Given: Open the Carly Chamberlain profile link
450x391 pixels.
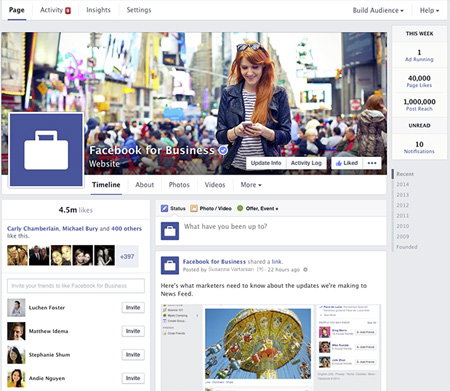Looking at the screenshot, I should click(33, 229).
